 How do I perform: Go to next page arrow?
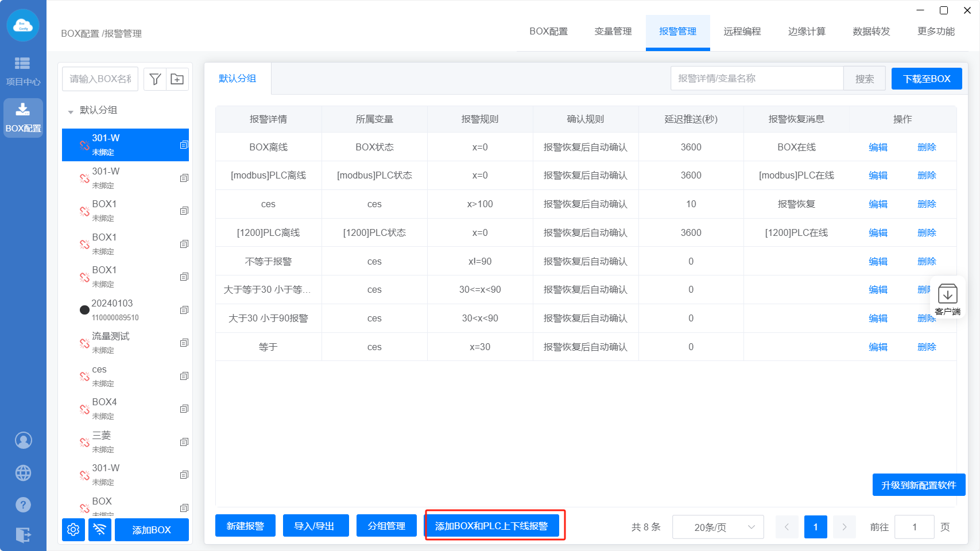844,527
